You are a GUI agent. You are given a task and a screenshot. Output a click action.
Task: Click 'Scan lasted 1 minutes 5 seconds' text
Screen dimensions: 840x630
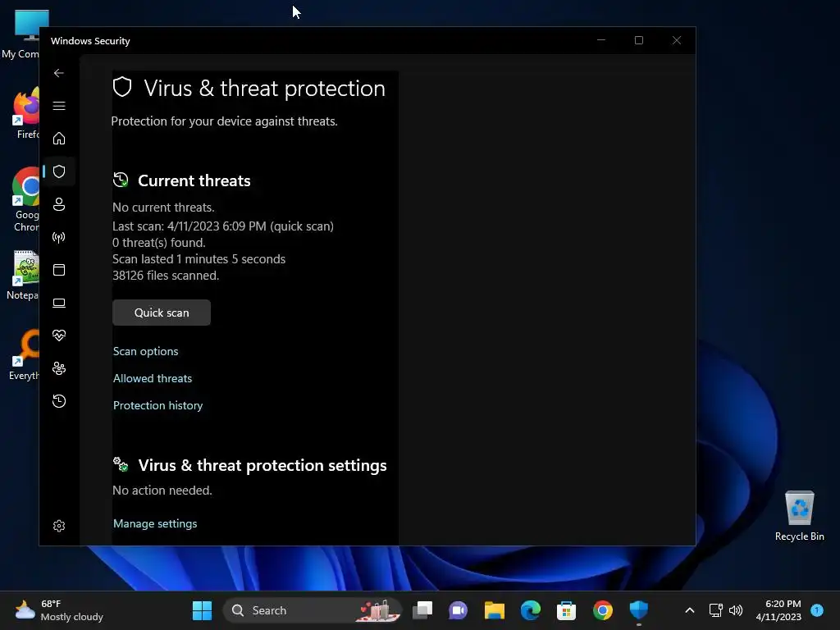(199, 258)
